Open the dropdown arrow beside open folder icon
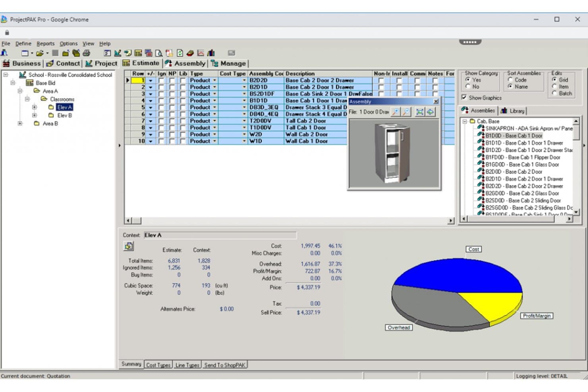The width and height of the screenshot is (588, 392). tap(47, 53)
